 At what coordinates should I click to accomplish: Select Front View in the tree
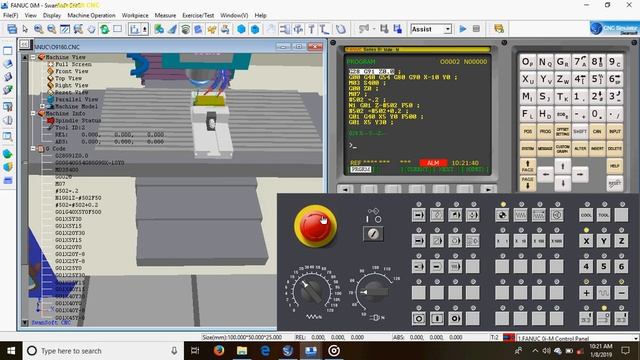click(x=71, y=71)
